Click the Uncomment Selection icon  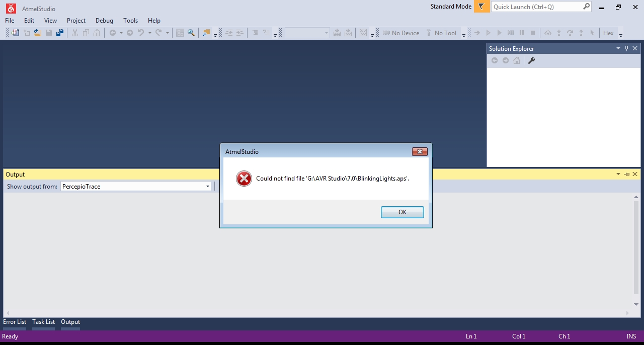click(266, 33)
